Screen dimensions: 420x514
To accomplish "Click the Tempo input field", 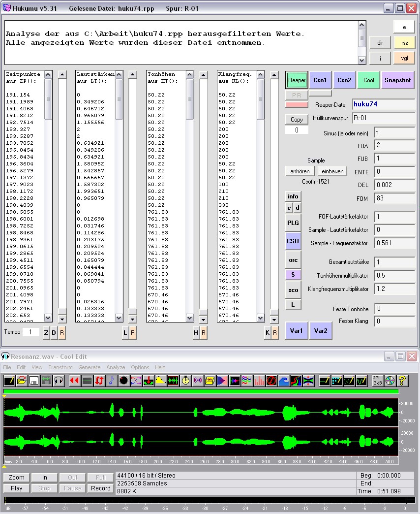I will tap(31, 332).
